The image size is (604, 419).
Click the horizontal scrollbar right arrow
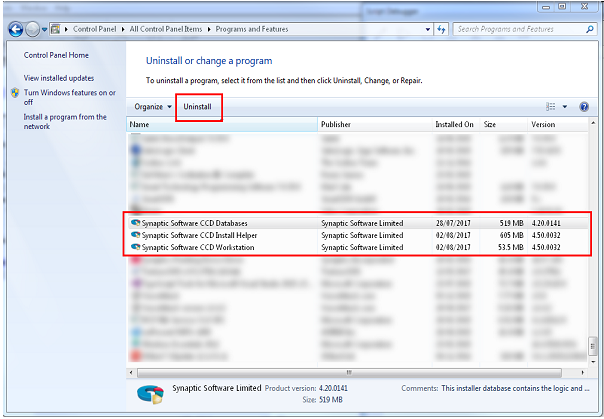[583, 372]
